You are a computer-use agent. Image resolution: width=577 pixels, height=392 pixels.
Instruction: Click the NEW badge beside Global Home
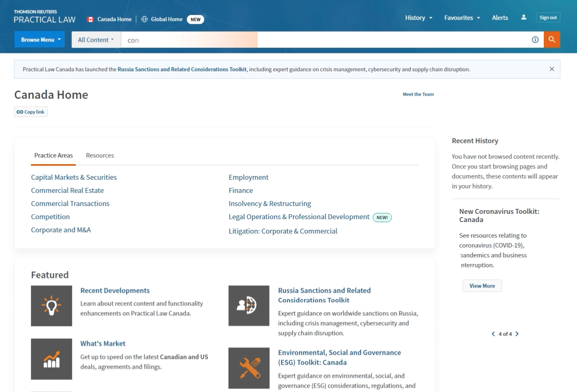(196, 19)
